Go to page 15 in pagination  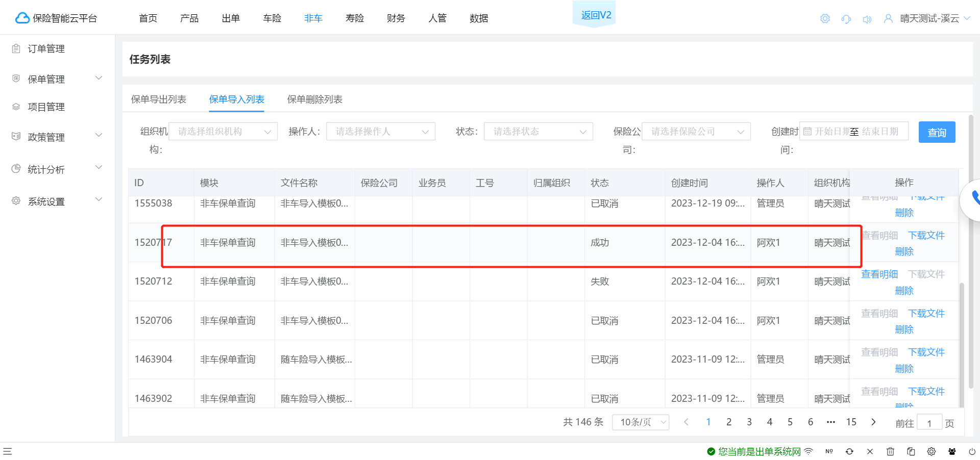click(851, 422)
